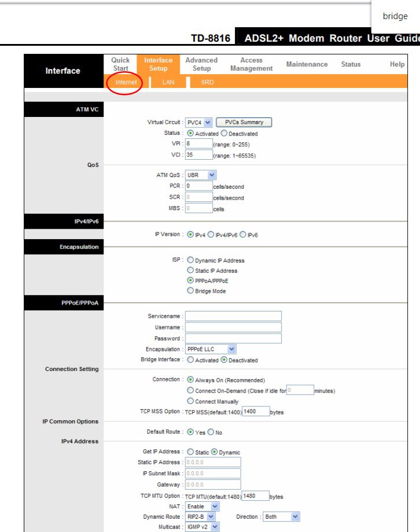This screenshot has height=532, width=420.
Task: Select Always On connection option
Action: [x=190, y=380]
